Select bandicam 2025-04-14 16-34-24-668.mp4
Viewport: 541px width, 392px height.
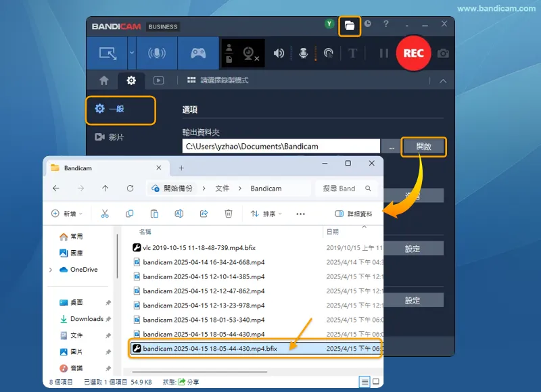tap(199, 262)
